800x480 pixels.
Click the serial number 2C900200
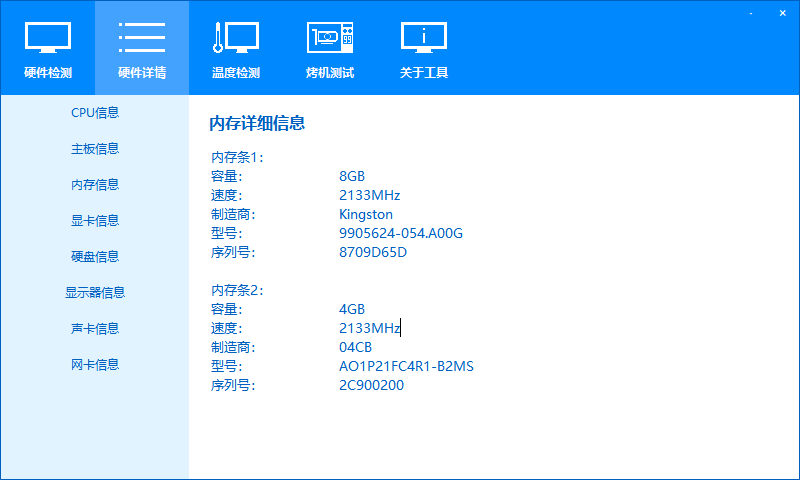372,385
